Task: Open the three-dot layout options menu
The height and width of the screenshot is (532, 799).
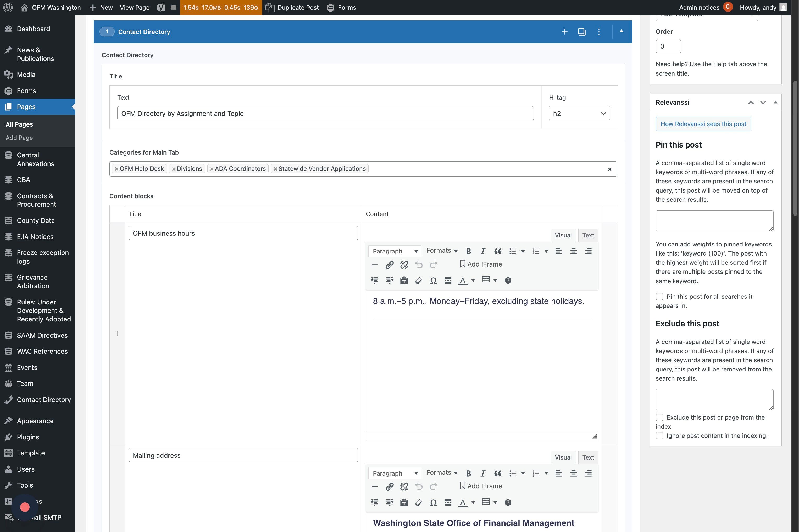Action: (x=599, y=32)
